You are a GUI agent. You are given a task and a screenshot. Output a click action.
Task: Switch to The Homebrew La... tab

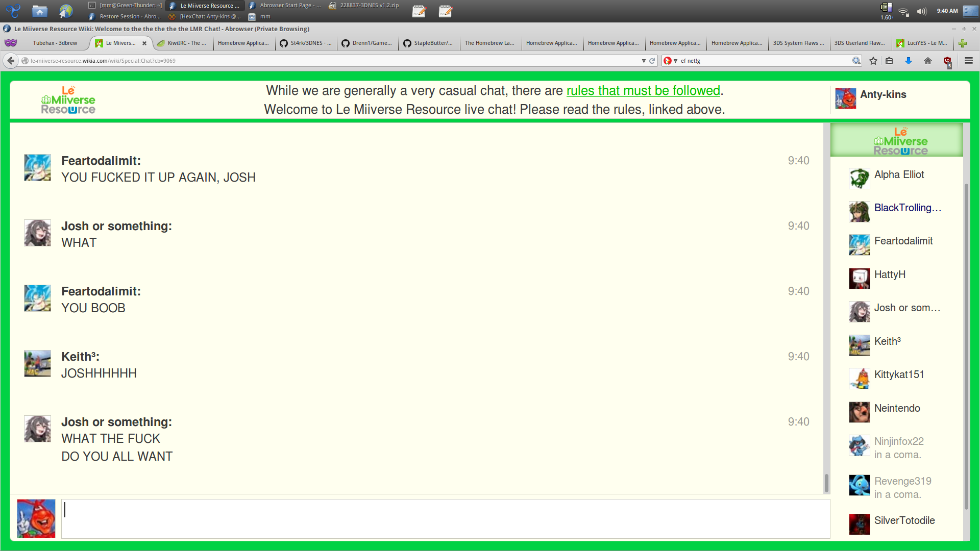(491, 43)
